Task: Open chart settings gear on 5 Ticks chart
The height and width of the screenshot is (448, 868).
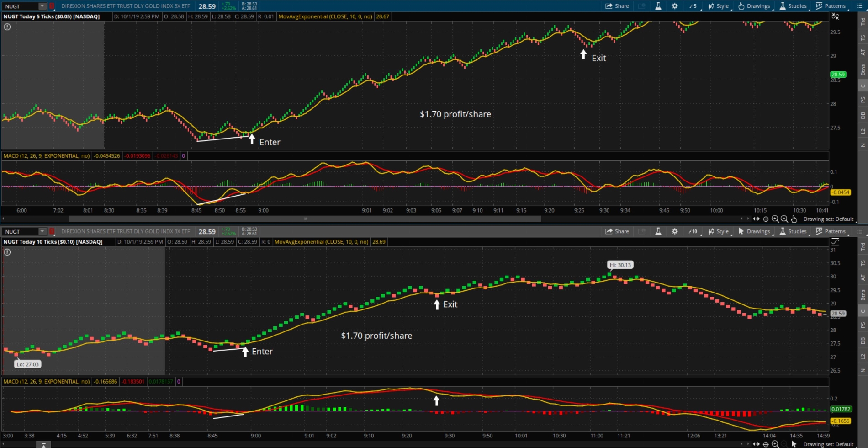Action: click(x=675, y=6)
